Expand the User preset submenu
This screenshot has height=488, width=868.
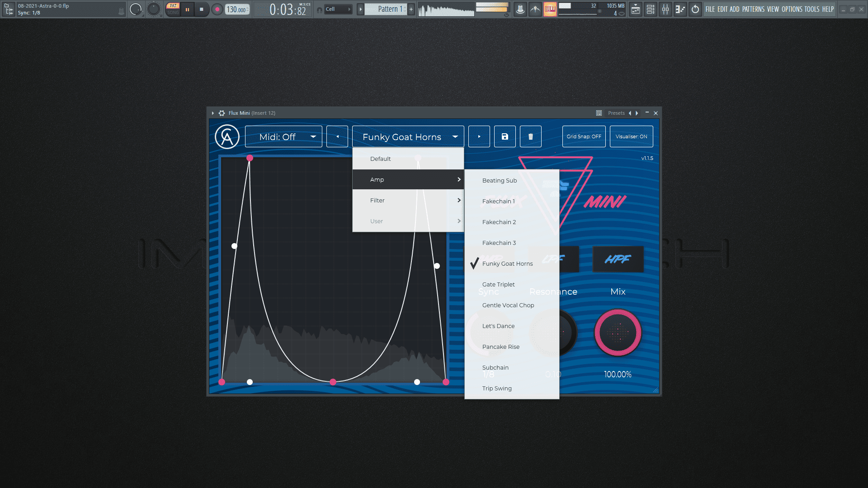click(x=408, y=221)
